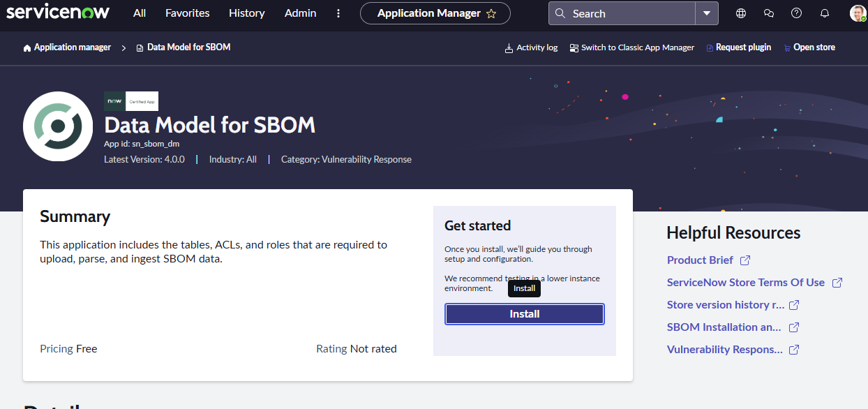Click Rating Not rated text

[357, 349]
